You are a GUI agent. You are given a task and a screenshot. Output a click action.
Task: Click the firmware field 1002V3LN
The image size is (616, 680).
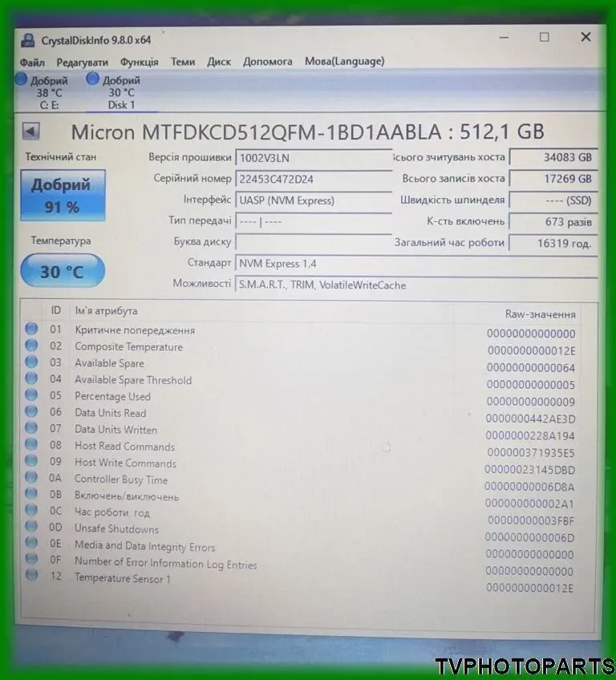(x=314, y=158)
